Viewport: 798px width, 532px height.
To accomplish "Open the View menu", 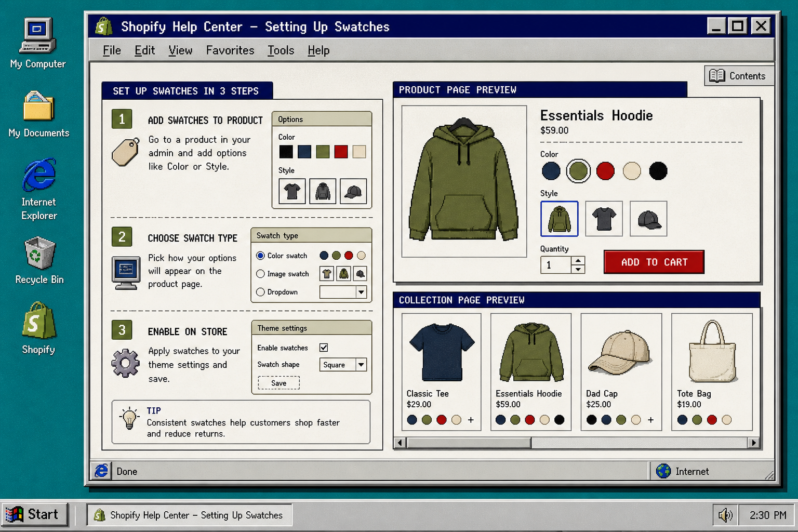I will pyautogui.click(x=180, y=50).
